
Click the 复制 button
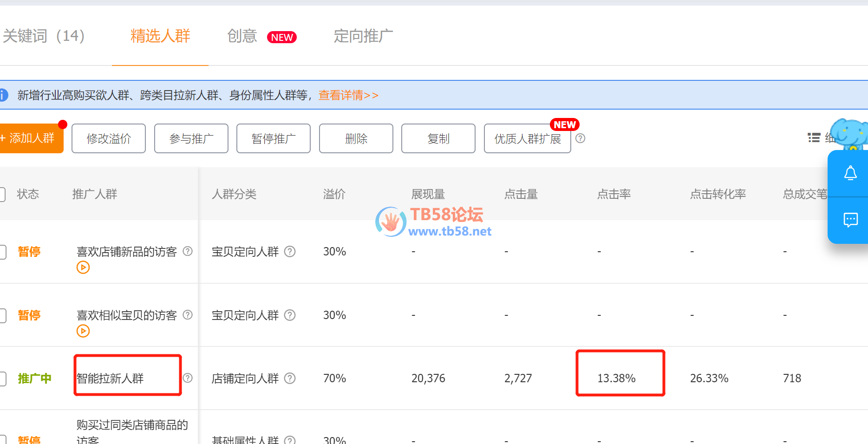[438, 138]
